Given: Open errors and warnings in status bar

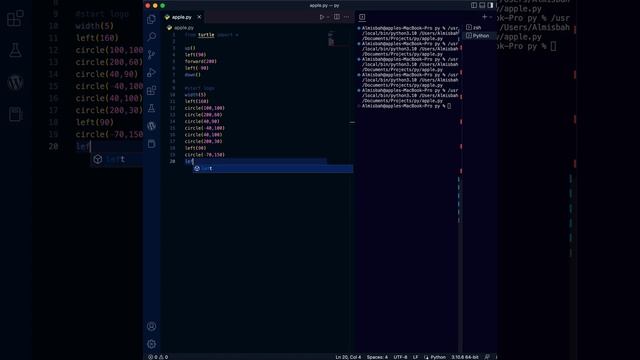Looking at the screenshot, I should [158, 357].
